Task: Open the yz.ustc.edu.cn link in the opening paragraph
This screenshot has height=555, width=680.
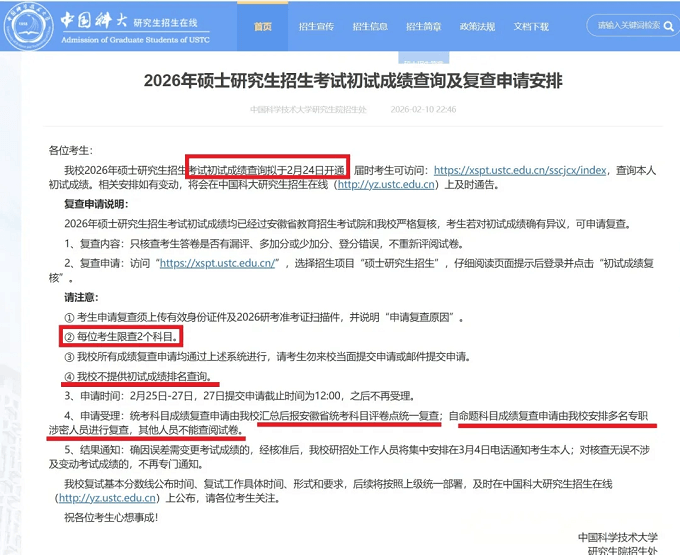Action: 384,184
